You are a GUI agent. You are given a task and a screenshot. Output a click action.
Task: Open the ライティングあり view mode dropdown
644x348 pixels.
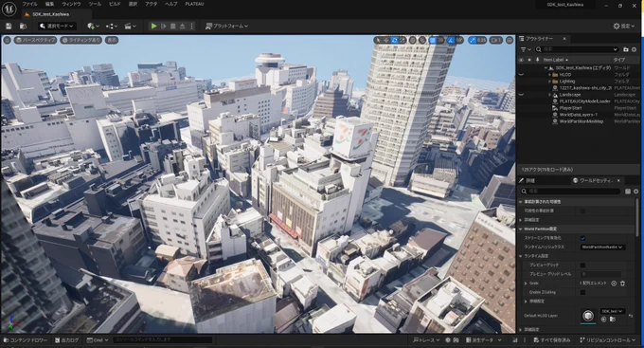[x=80, y=40]
